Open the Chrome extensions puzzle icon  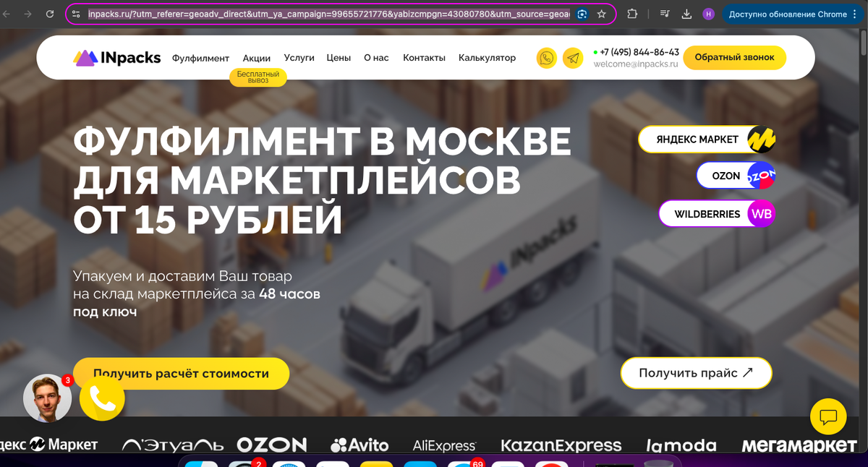click(x=631, y=14)
